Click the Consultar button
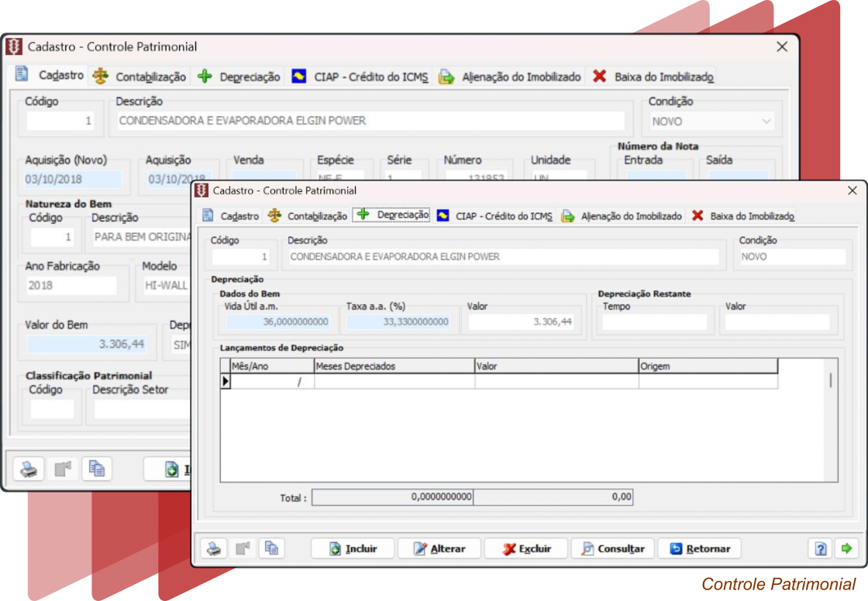 pyautogui.click(x=612, y=548)
